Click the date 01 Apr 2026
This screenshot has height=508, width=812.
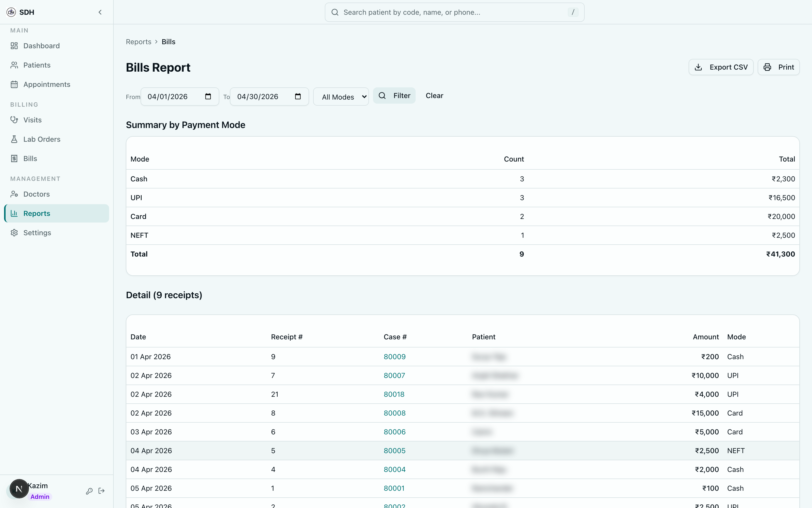[x=151, y=357]
